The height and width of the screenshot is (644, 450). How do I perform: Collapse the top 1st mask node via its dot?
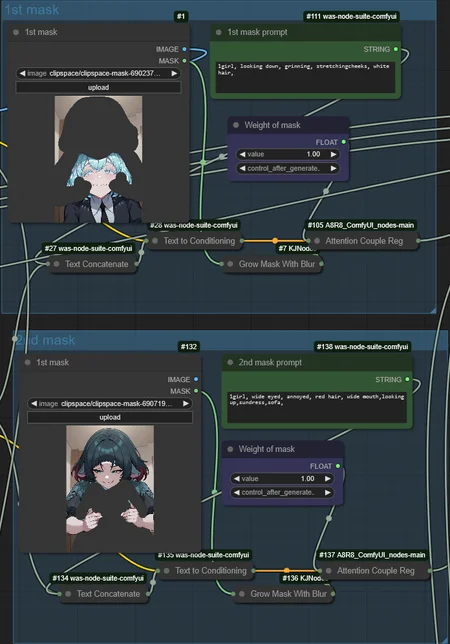16,32
